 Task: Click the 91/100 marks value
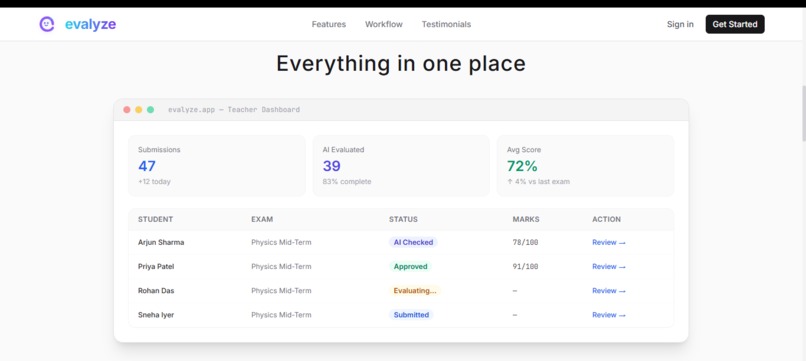click(525, 266)
